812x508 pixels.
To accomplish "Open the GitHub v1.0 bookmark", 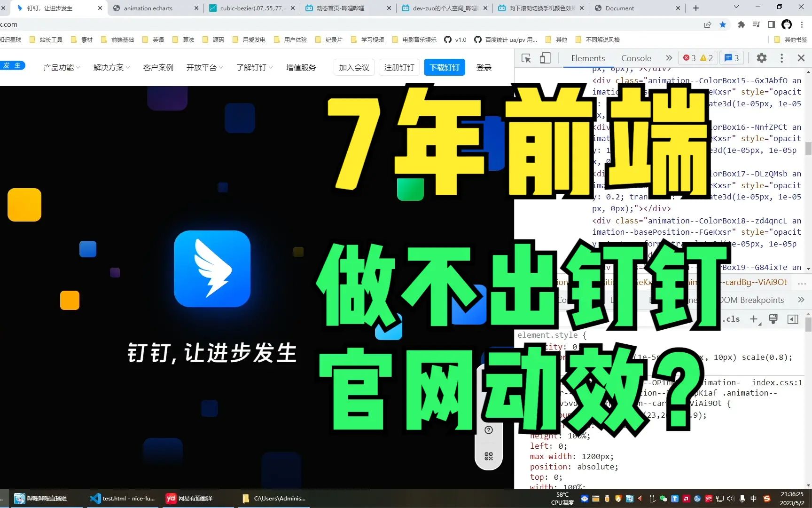I will click(x=455, y=40).
